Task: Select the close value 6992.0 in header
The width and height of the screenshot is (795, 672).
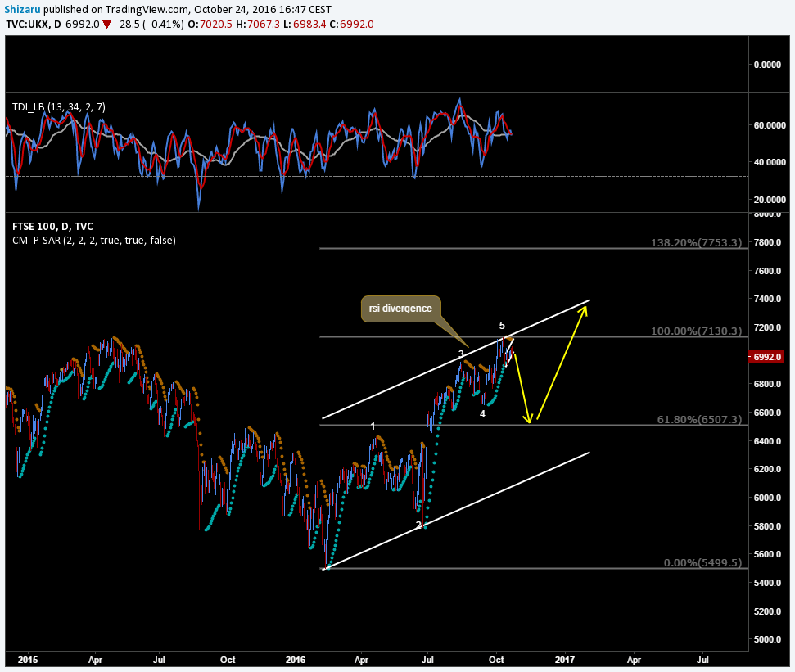Action: pos(357,25)
